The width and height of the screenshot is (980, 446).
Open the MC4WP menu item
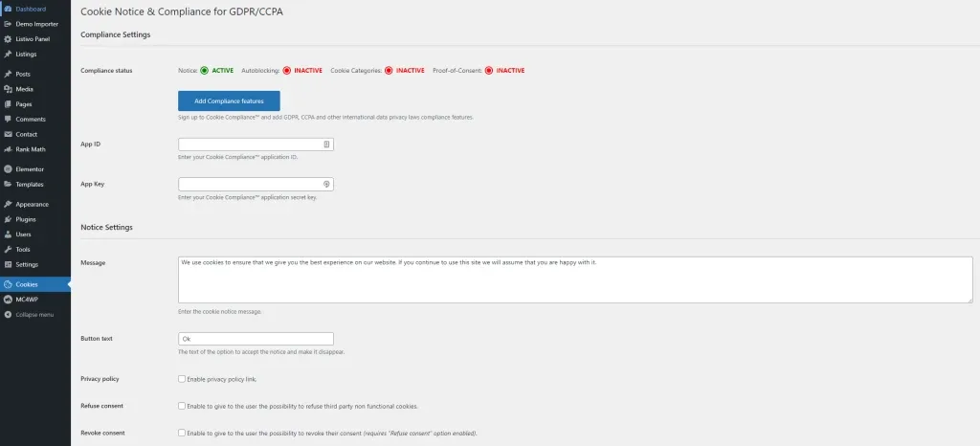35,300
